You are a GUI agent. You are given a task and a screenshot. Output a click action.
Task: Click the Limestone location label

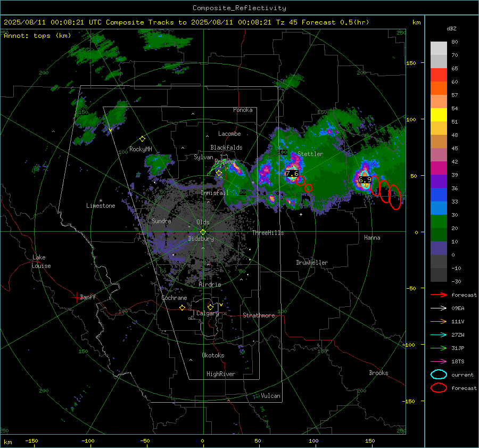pyautogui.click(x=101, y=206)
